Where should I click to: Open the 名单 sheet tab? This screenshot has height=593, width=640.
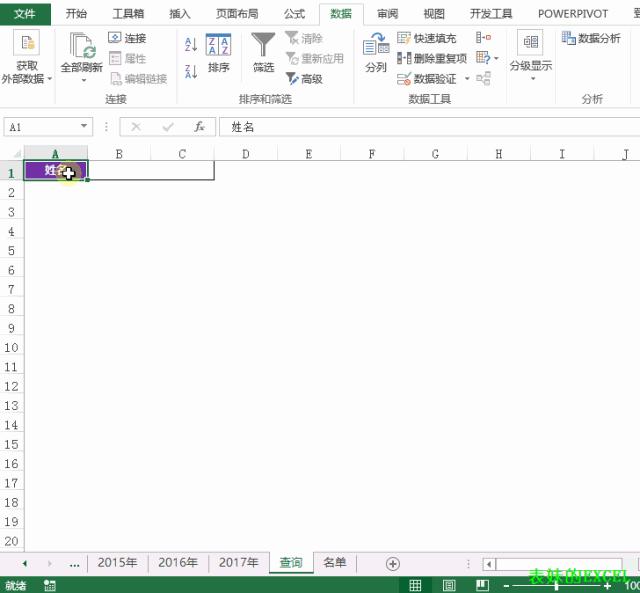(x=335, y=562)
